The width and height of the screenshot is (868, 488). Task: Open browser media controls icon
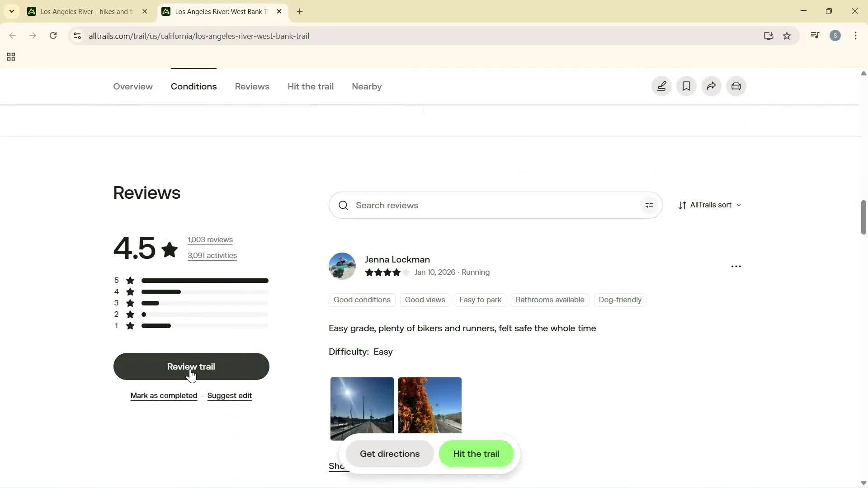814,35
